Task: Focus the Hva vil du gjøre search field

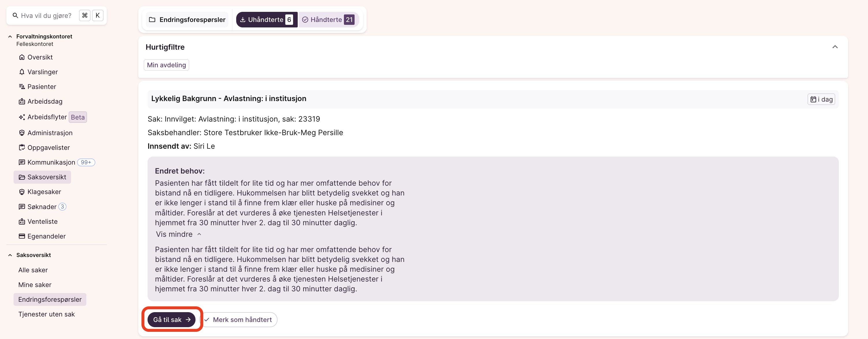Action: coord(46,16)
